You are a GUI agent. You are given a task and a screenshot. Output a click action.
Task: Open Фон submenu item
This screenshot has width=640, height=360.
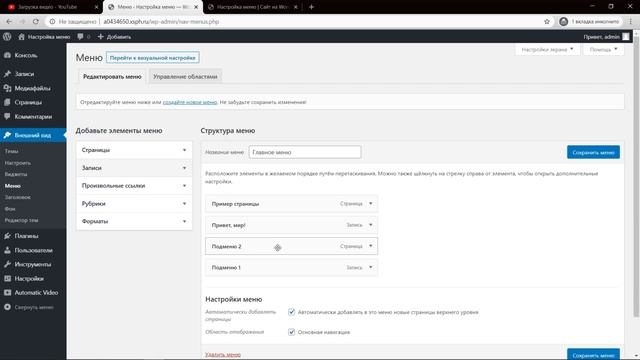point(10,209)
